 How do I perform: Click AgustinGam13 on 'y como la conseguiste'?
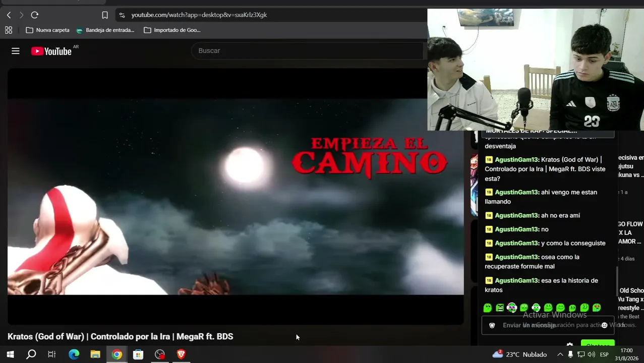pos(517,243)
